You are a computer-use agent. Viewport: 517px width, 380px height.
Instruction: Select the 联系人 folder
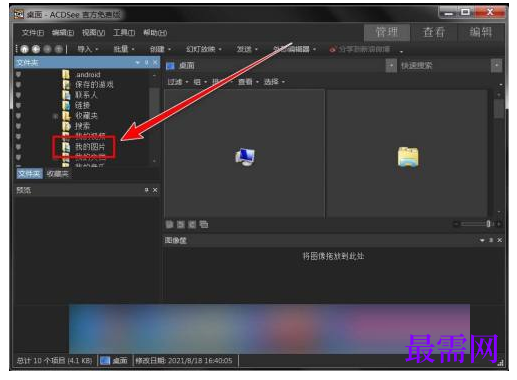click(x=86, y=95)
